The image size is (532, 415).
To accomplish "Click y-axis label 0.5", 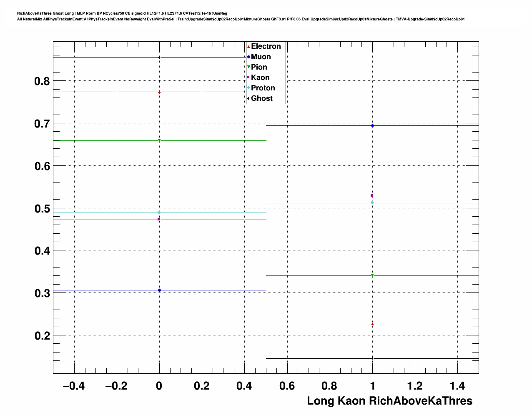I will tap(42, 209).
